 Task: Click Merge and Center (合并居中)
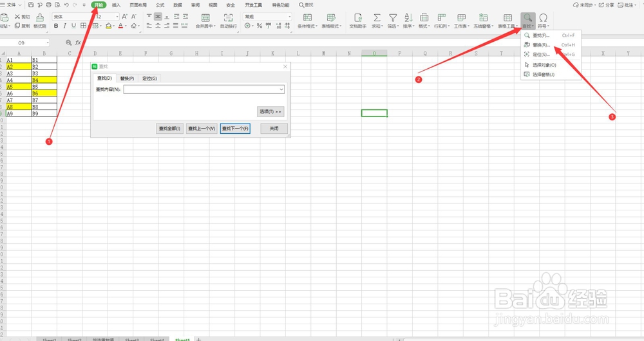tap(205, 21)
